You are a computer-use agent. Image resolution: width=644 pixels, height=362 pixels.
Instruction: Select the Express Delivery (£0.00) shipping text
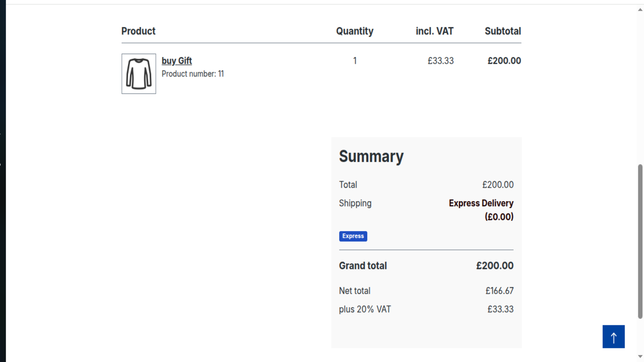pyautogui.click(x=481, y=210)
